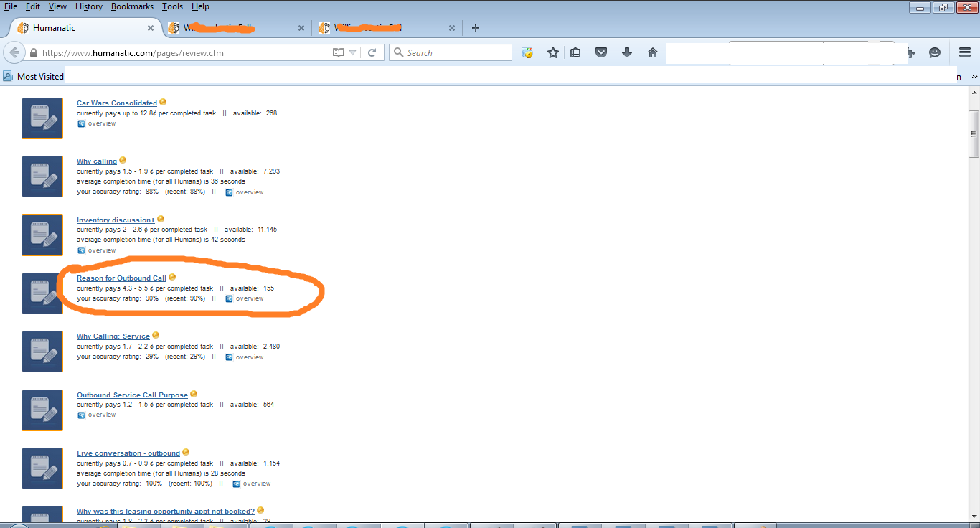Open the Car Wars Consolidated task link
The height and width of the screenshot is (528, 980).
click(x=117, y=103)
